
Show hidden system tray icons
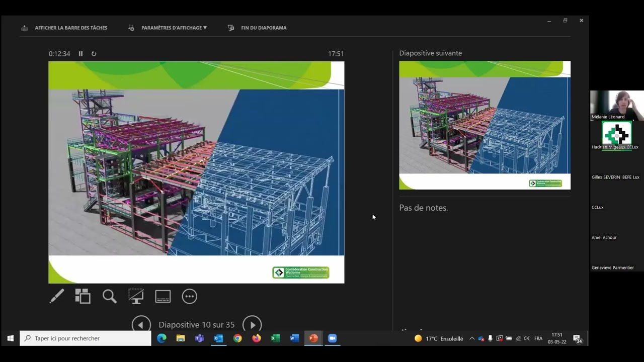[471, 338]
